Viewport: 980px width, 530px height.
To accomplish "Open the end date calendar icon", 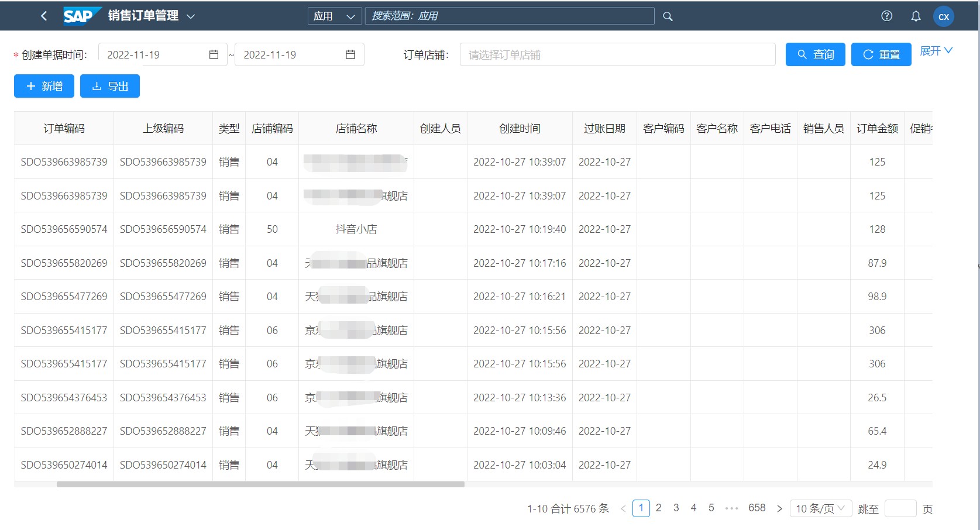I will pos(350,54).
